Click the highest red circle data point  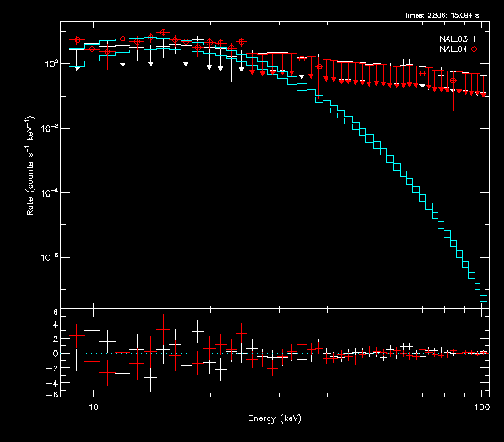(x=163, y=32)
